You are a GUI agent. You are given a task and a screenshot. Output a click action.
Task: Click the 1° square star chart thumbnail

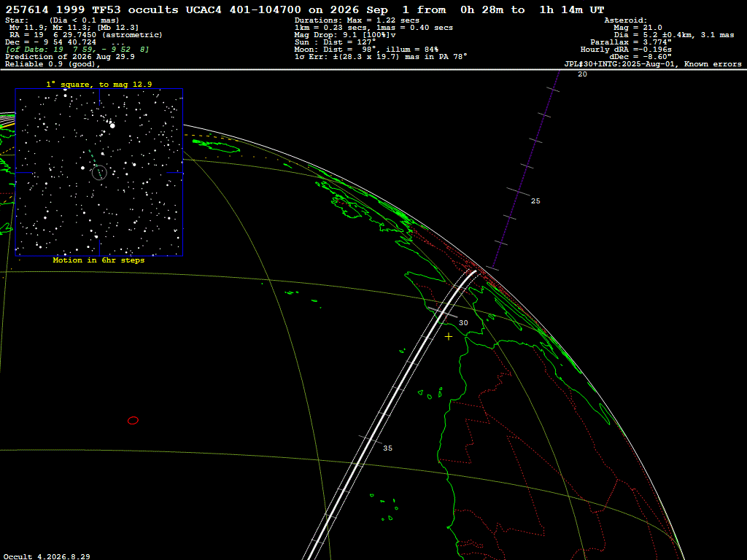tap(99, 172)
